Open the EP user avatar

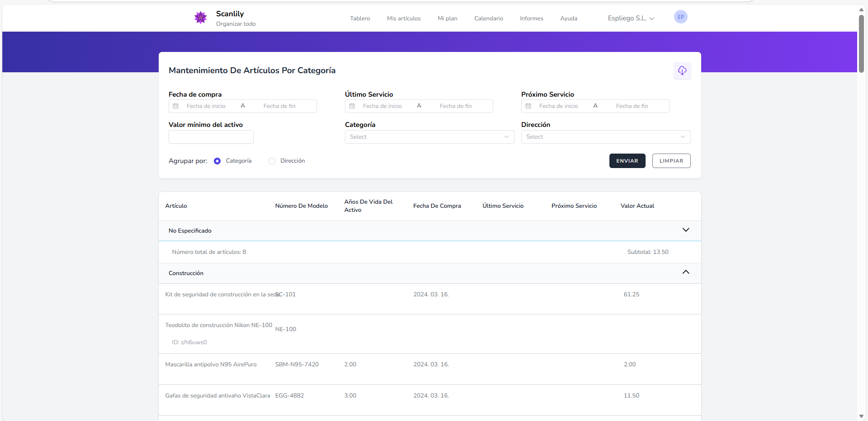(x=680, y=17)
